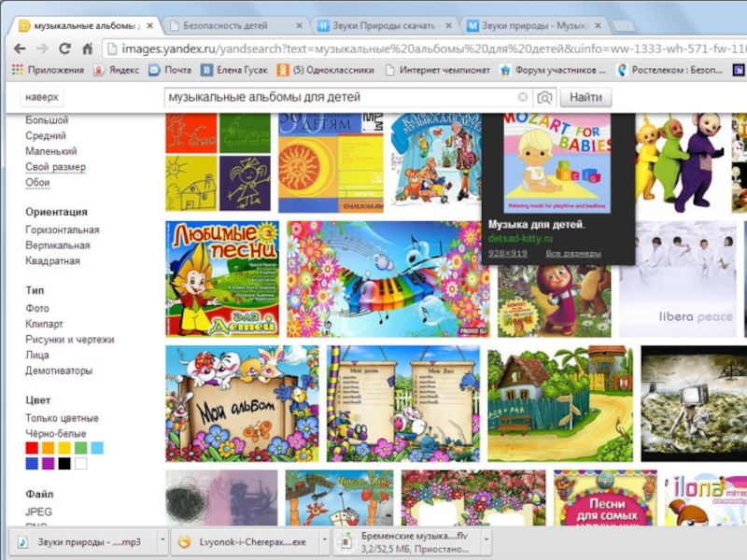Filter type by Демотиваторы

[59, 371]
